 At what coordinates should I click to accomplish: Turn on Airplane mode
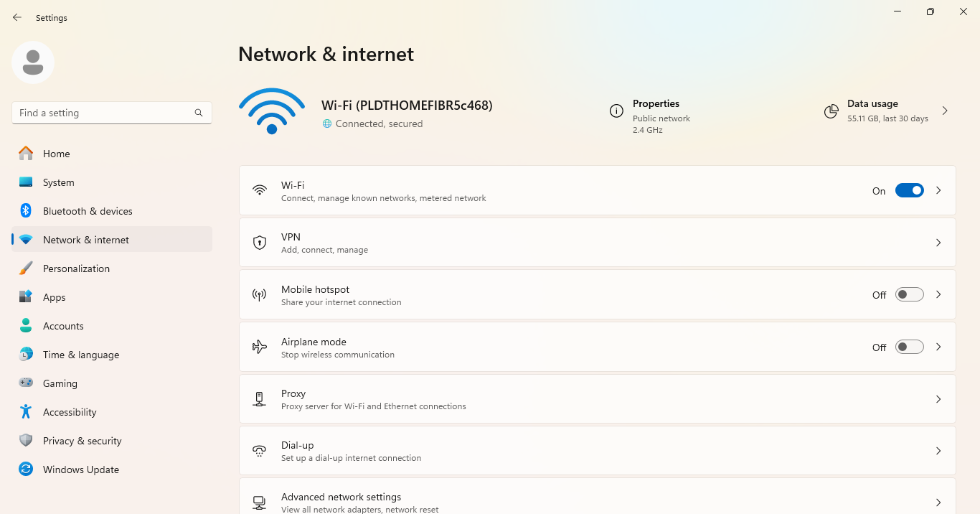point(909,347)
